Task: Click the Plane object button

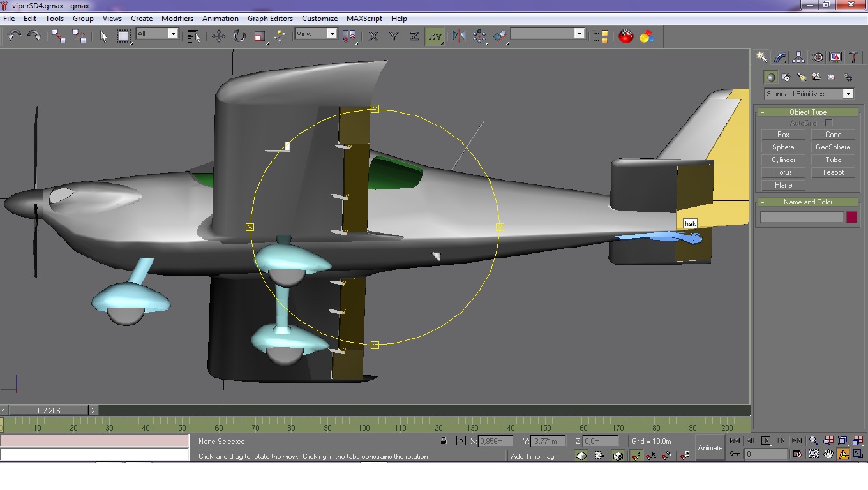Action: [x=783, y=185]
